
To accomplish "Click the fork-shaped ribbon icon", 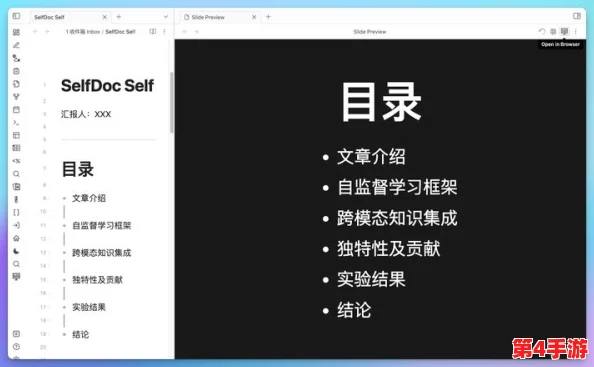I will pyautogui.click(x=16, y=97).
